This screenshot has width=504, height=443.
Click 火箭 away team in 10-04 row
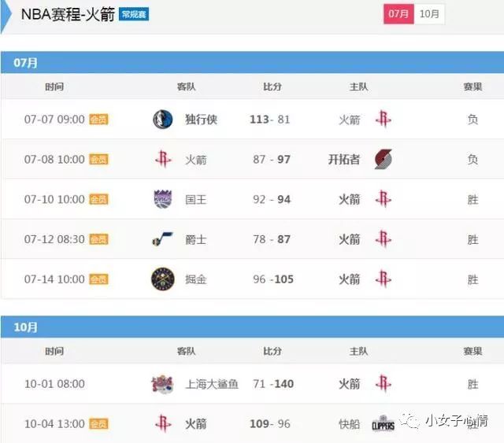pos(196,424)
